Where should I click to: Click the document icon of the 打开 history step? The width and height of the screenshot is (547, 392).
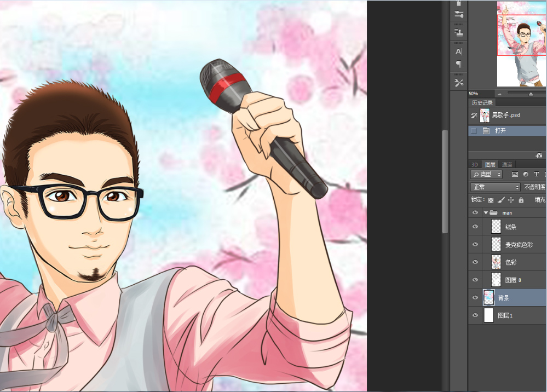tap(486, 131)
